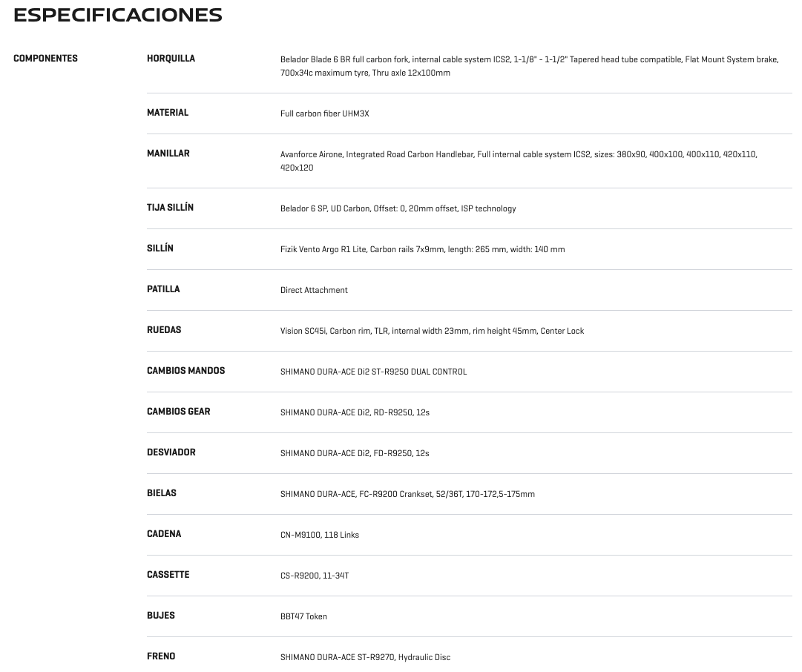
Task: Select the MANILLAR row label
Action: [168, 154]
